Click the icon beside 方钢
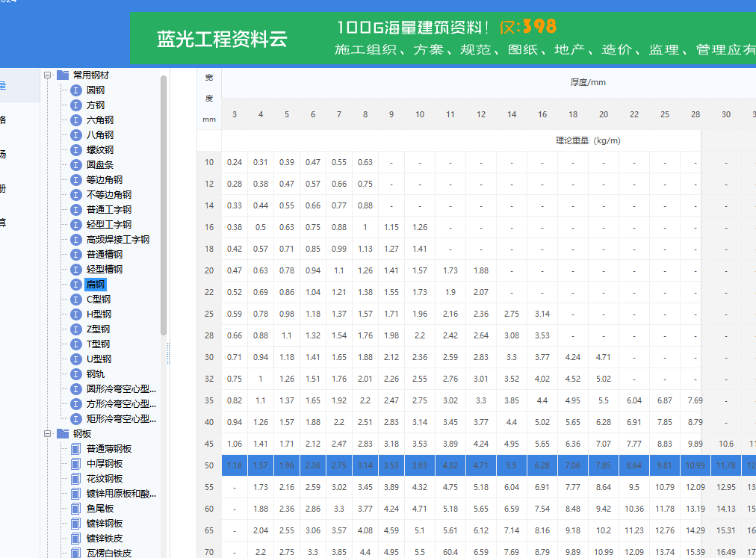Viewport: 756px width, 558px height. pyautogui.click(x=75, y=105)
